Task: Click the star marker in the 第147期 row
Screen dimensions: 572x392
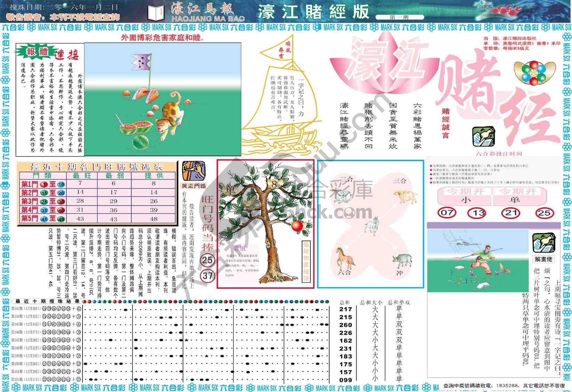Action: pyautogui.click(x=186, y=340)
